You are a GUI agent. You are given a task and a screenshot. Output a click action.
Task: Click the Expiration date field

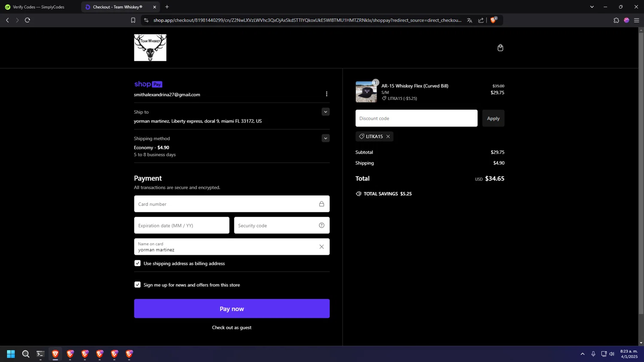182,225
